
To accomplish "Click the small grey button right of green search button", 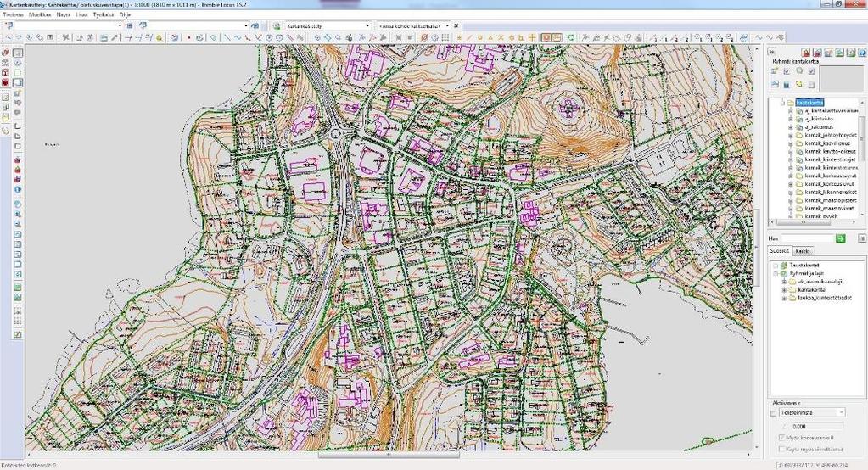I will tap(862, 238).
